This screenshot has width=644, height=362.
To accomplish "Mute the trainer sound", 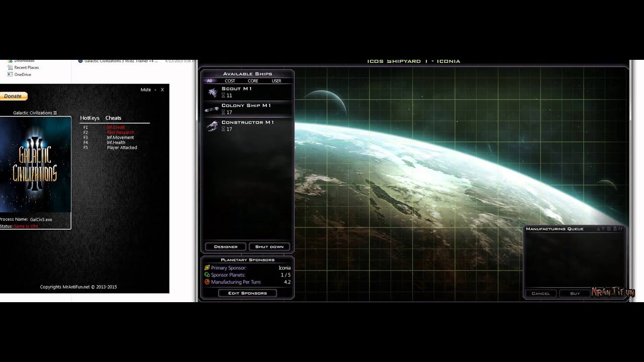I will pyautogui.click(x=145, y=90).
